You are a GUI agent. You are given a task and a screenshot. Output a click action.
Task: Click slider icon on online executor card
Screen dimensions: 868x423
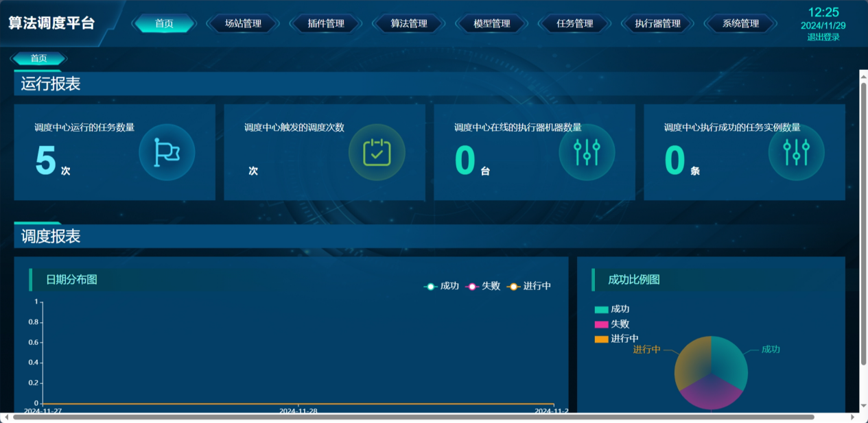[587, 152]
